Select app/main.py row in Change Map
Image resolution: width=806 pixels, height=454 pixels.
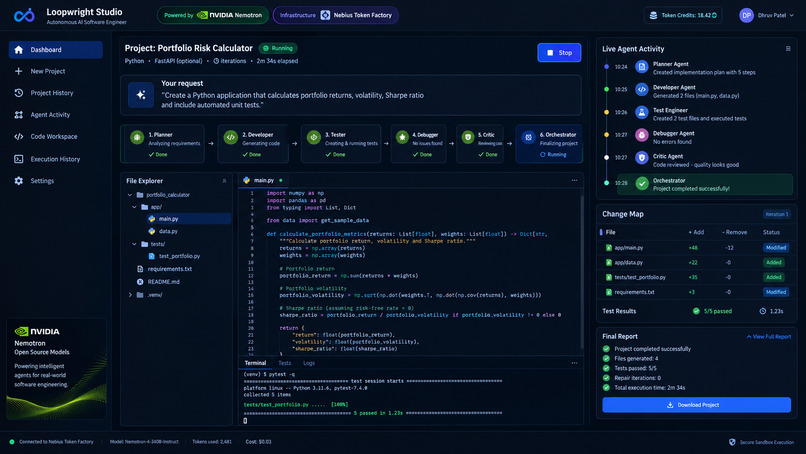(697, 248)
